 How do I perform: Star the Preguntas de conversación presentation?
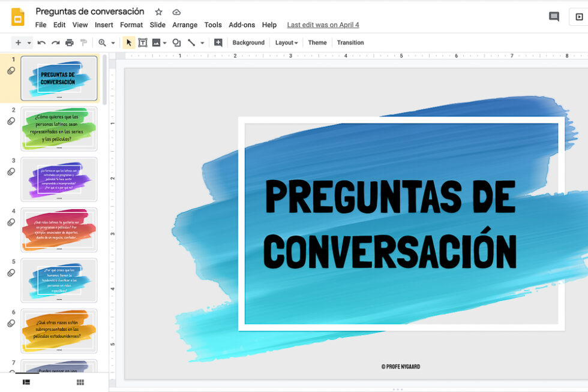point(158,12)
